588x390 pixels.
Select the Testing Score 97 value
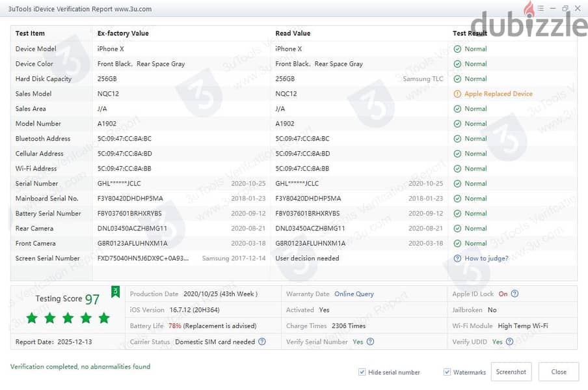[x=92, y=299]
